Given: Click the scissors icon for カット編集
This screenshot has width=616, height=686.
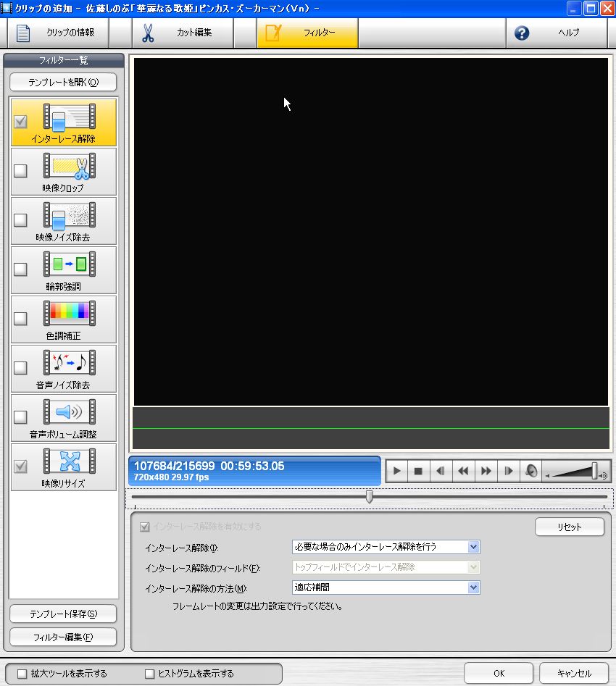Looking at the screenshot, I should click(148, 33).
